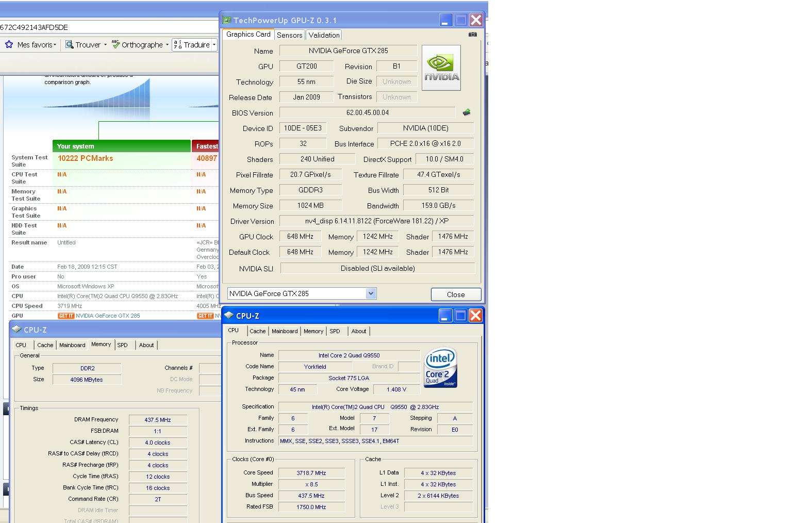Click the GPU Clock 648 MHz value

301,236
